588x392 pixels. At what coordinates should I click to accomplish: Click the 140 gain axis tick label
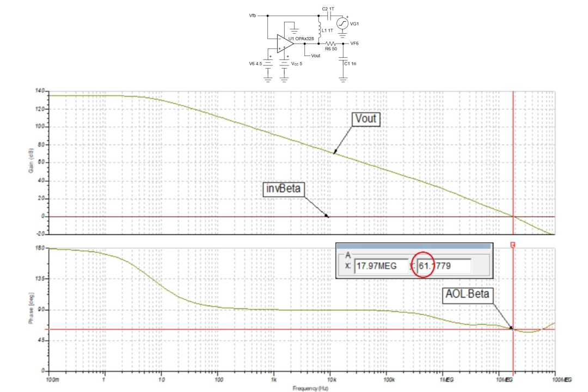(x=40, y=91)
